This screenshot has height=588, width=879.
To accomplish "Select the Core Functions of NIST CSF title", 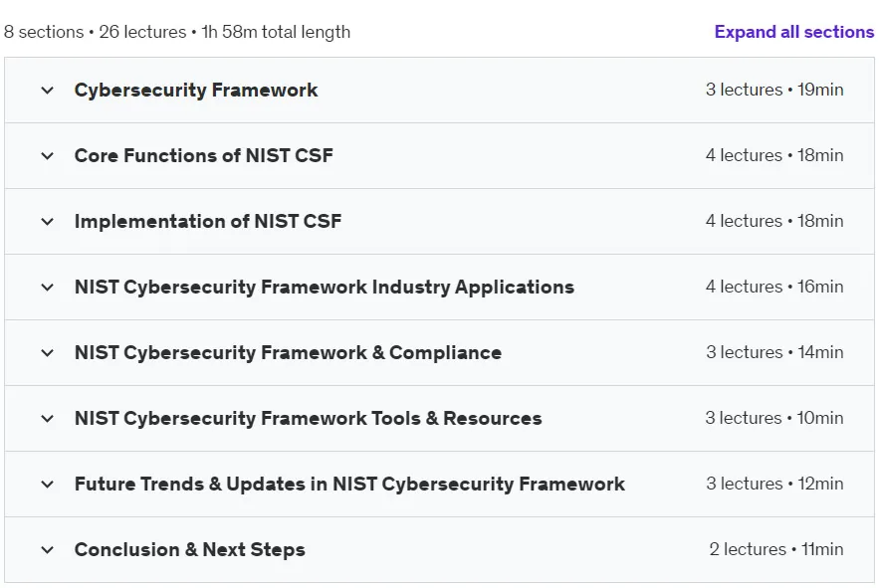I will point(203,156).
